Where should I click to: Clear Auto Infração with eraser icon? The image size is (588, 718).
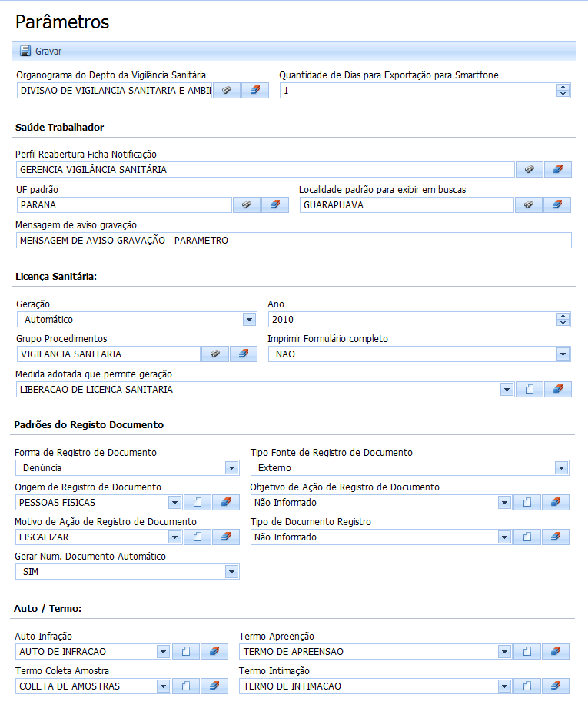point(214,651)
